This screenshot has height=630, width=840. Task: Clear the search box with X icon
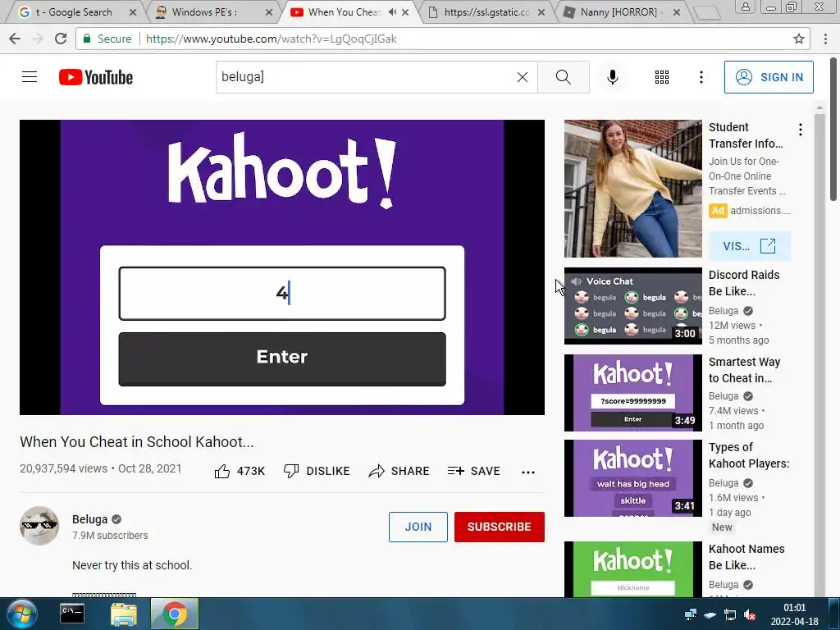pyautogui.click(x=523, y=77)
